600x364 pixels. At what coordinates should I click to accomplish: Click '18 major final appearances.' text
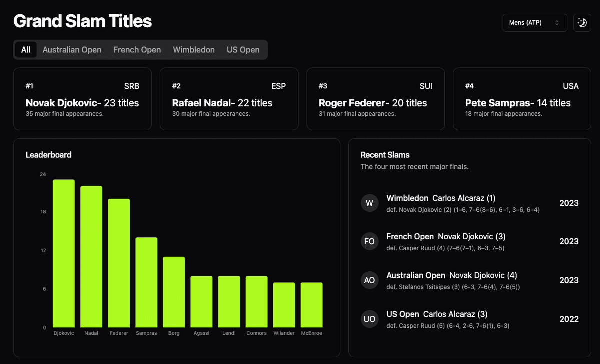[x=504, y=114]
